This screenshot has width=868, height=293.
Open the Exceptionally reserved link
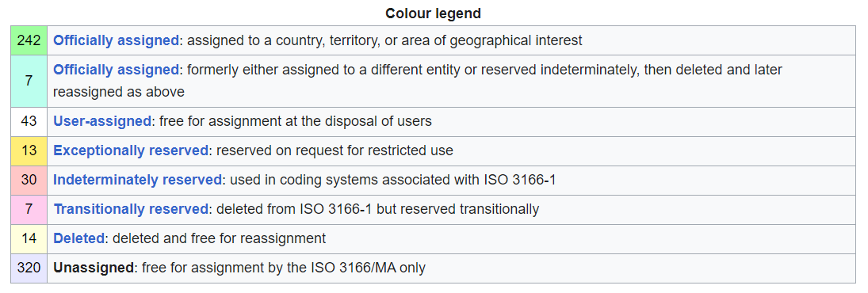pos(131,150)
